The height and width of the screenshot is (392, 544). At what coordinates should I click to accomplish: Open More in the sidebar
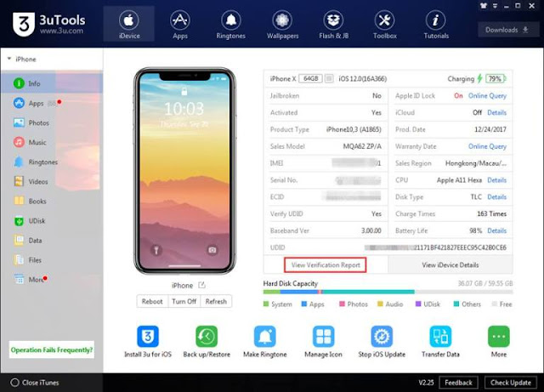coord(52,279)
